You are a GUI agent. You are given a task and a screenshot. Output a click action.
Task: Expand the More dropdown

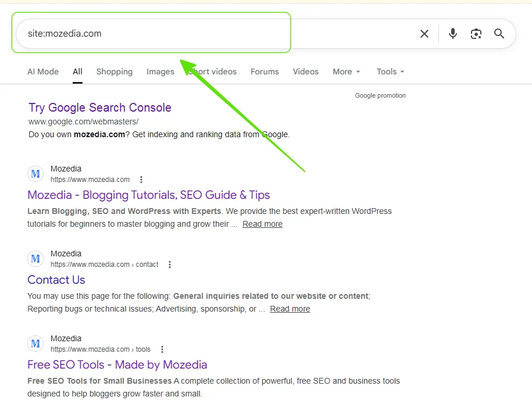point(347,72)
